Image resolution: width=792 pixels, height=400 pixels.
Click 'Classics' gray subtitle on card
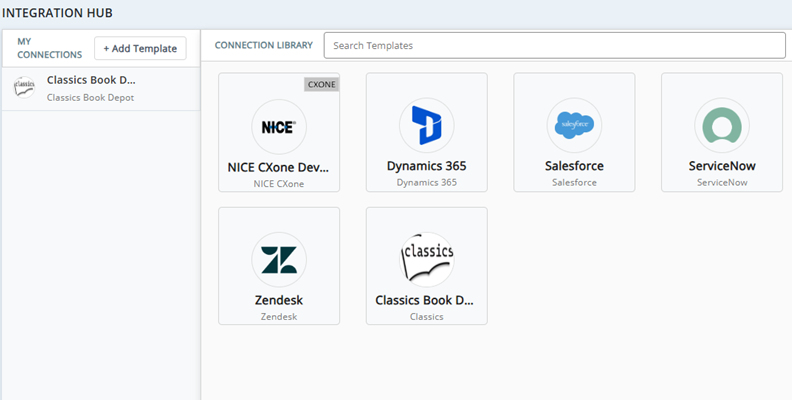click(x=426, y=317)
